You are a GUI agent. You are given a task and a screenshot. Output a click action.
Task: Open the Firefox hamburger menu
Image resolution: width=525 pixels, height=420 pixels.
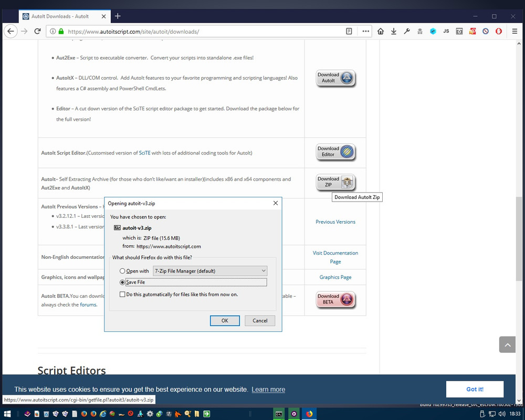(x=514, y=31)
